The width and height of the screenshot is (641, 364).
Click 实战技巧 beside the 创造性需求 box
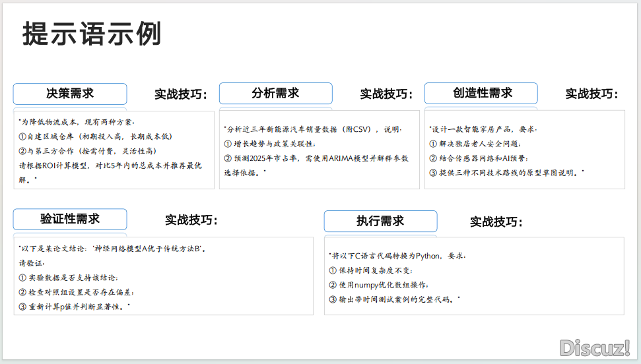(591, 94)
